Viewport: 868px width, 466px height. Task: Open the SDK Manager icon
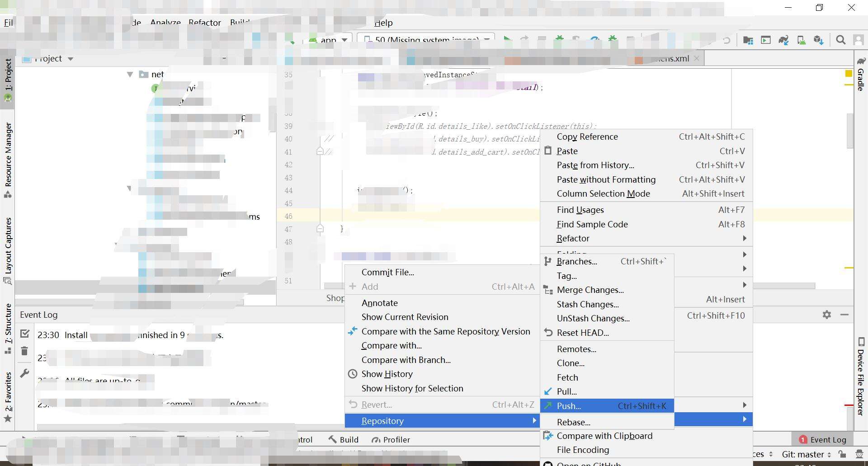(x=819, y=40)
